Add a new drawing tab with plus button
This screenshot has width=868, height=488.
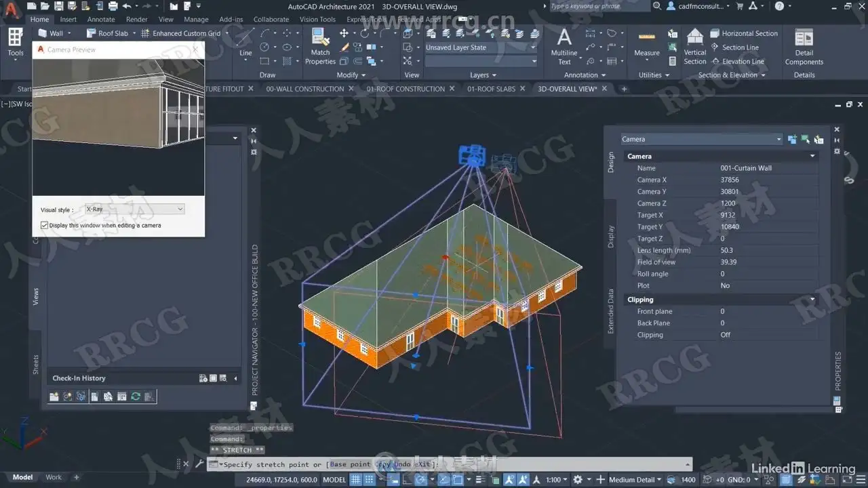pyautogui.click(x=624, y=89)
